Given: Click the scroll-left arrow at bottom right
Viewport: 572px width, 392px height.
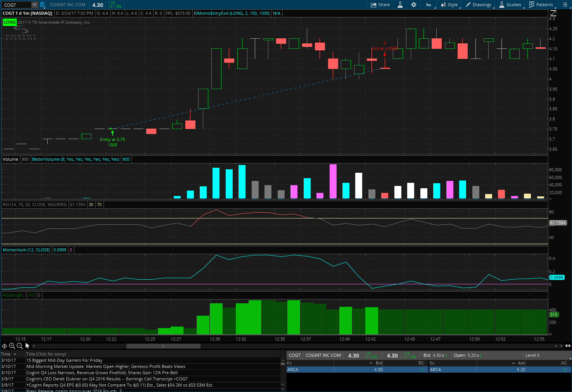Looking at the screenshot, I should coord(556,346).
